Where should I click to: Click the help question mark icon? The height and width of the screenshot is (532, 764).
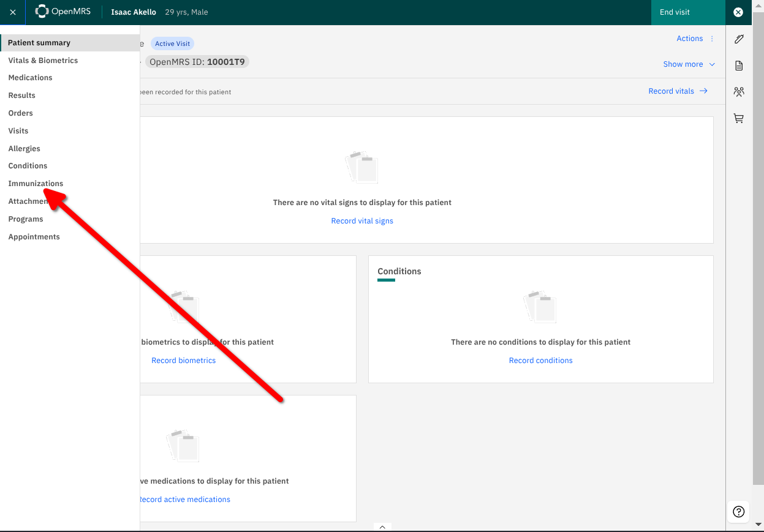coord(738,512)
